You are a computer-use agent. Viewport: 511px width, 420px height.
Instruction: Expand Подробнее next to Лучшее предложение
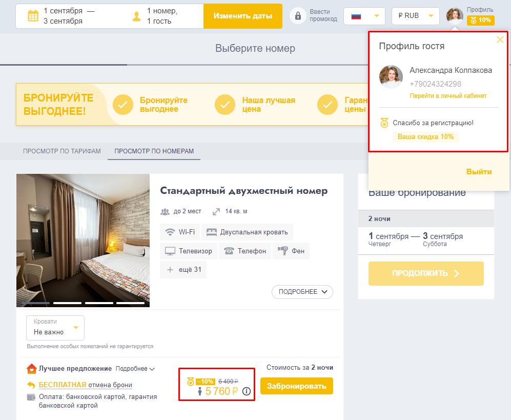135,369
